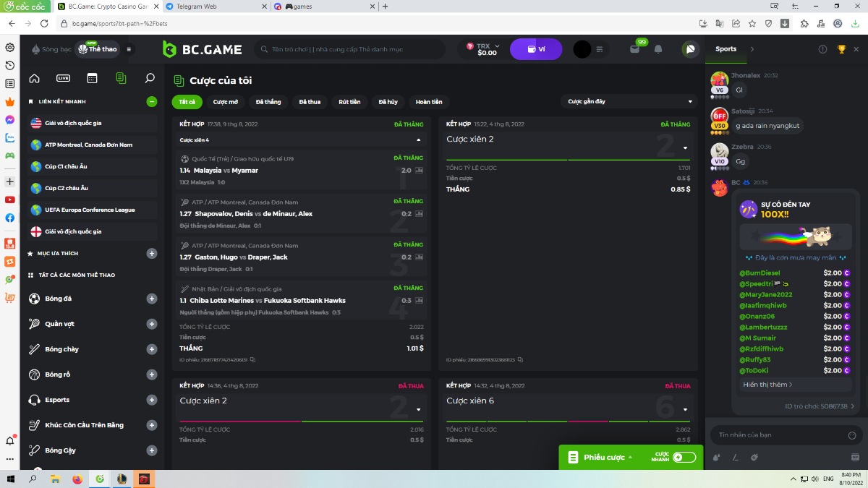This screenshot has height=488, width=868.
Task: Switch to the Cược mở filter tab
Action: click(226, 102)
